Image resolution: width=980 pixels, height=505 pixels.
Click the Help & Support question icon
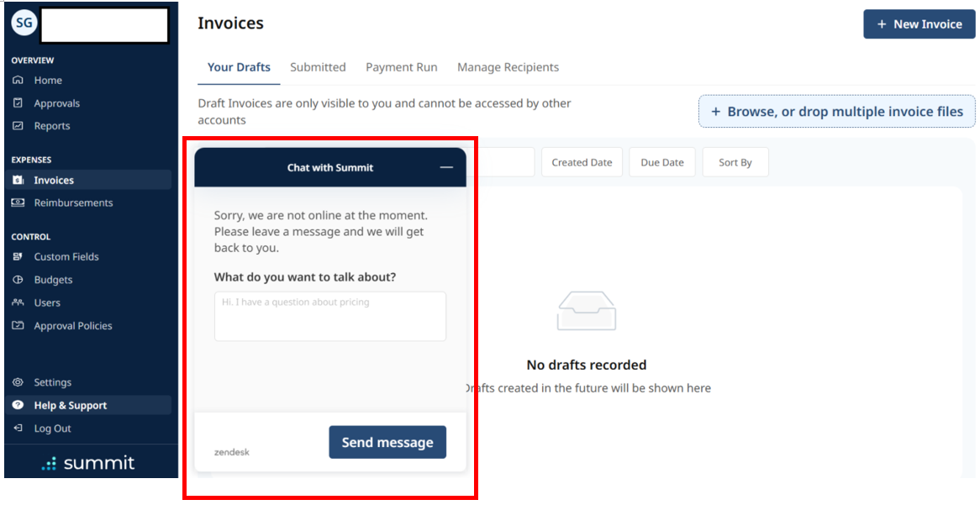(18, 405)
